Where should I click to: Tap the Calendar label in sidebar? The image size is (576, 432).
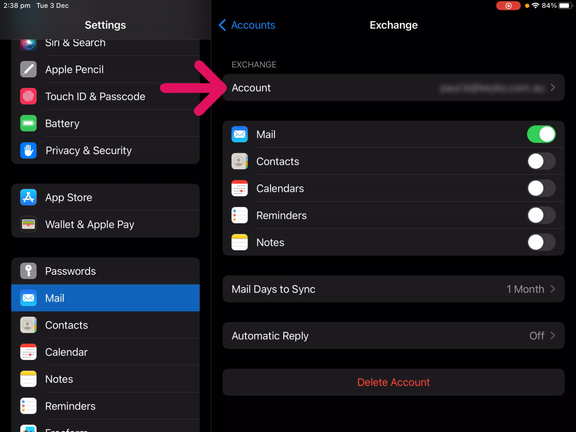pyautogui.click(x=66, y=352)
